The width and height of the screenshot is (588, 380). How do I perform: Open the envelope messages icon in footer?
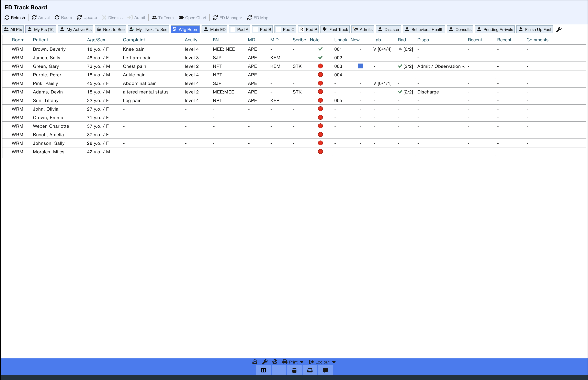point(255,362)
